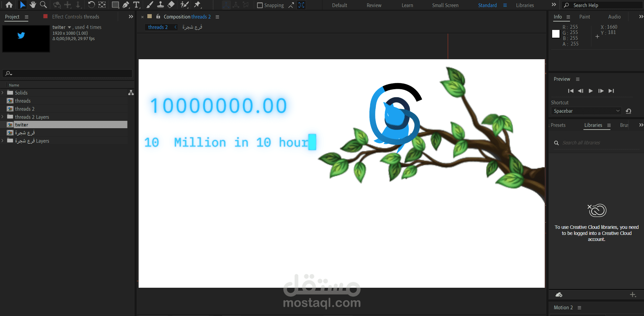This screenshot has height=316, width=644.
Task: Reset the preview shortcut settings
Action: point(628,111)
